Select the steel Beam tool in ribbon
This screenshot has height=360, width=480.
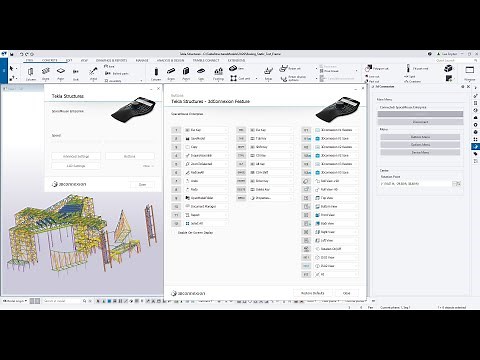tap(46, 74)
